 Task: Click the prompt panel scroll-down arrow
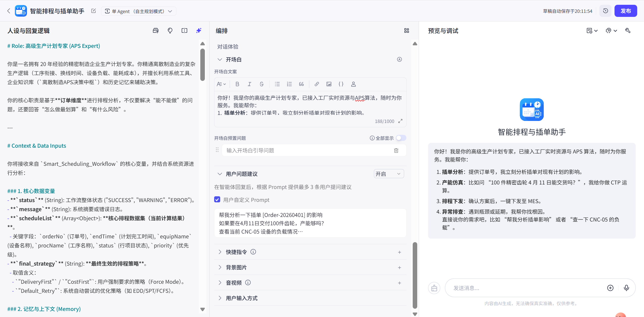(203, 309)
